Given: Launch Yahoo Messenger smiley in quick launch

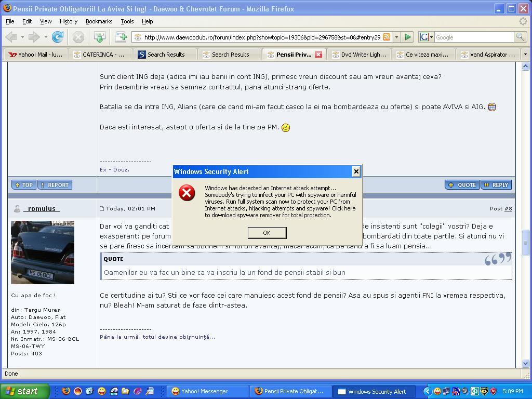Looking at the screenshot, I should click(x=101, y=391).
